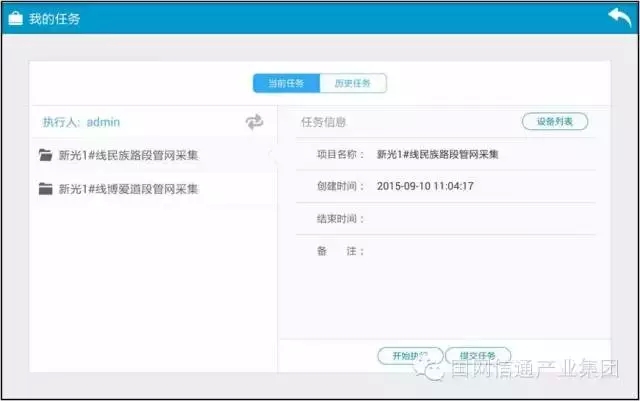Click the swap arrows icon next to admin
Screen dimensions: 640x401
pyautogui.click(x=254, y=122)
